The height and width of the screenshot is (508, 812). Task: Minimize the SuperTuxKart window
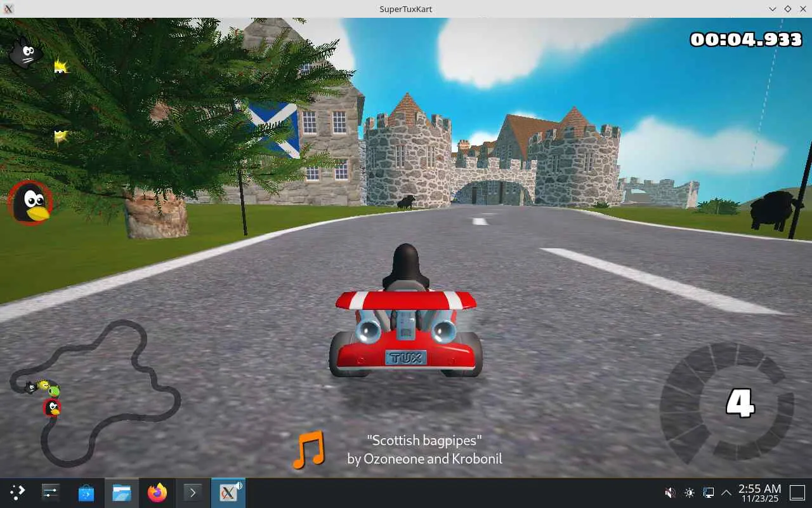click(x=773, y=9)
